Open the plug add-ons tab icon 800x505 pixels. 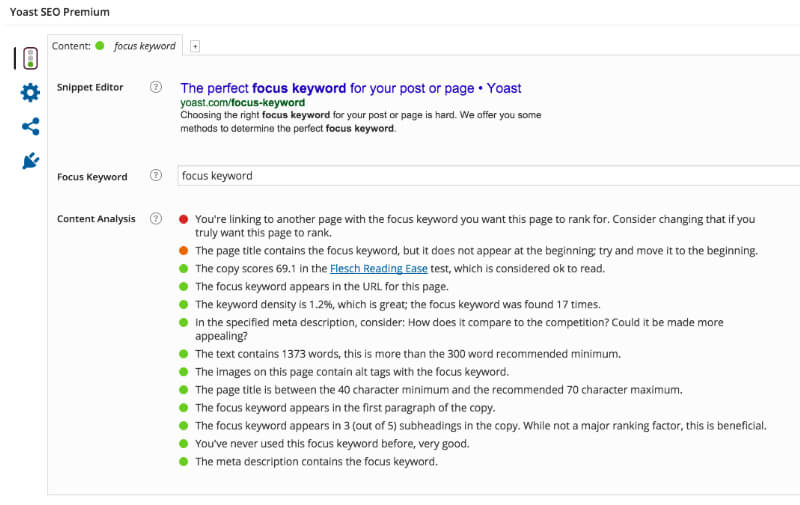[31, 161]
